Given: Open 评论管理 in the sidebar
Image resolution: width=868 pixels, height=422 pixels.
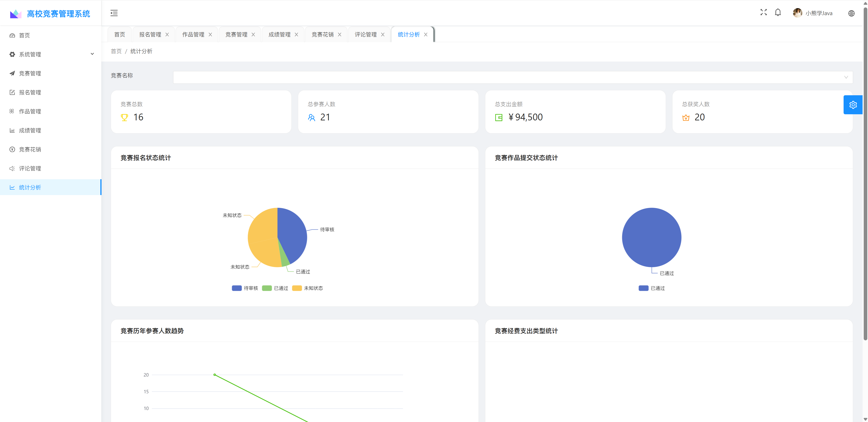Looking at the screenshot, I should tap(51, 168).
